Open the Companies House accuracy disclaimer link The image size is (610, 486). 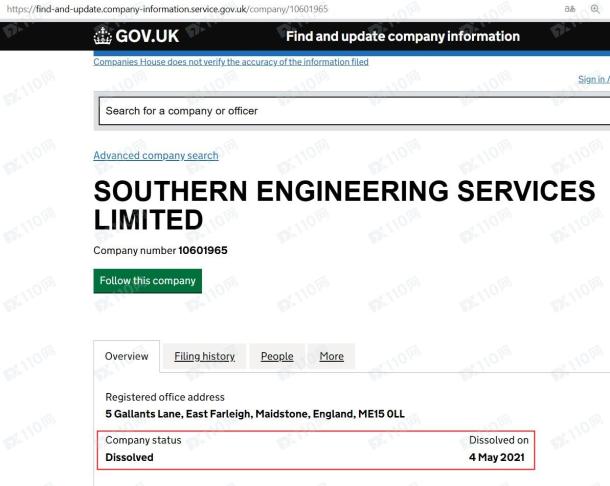coord(231,62)
